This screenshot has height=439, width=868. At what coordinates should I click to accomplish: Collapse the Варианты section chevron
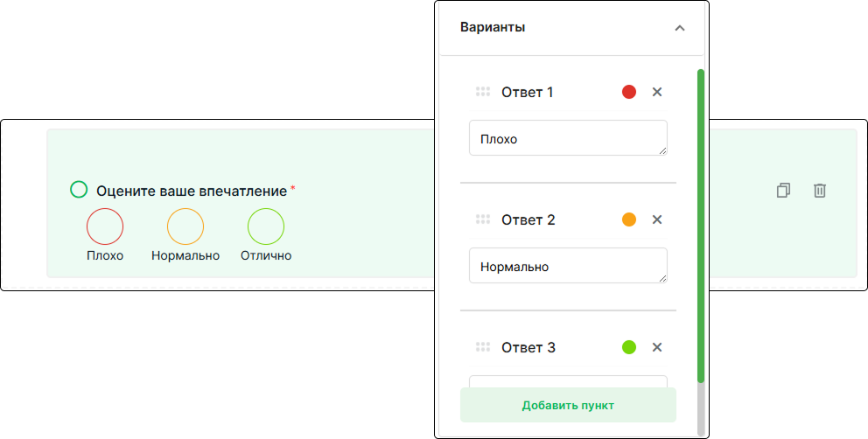[680, 28]
